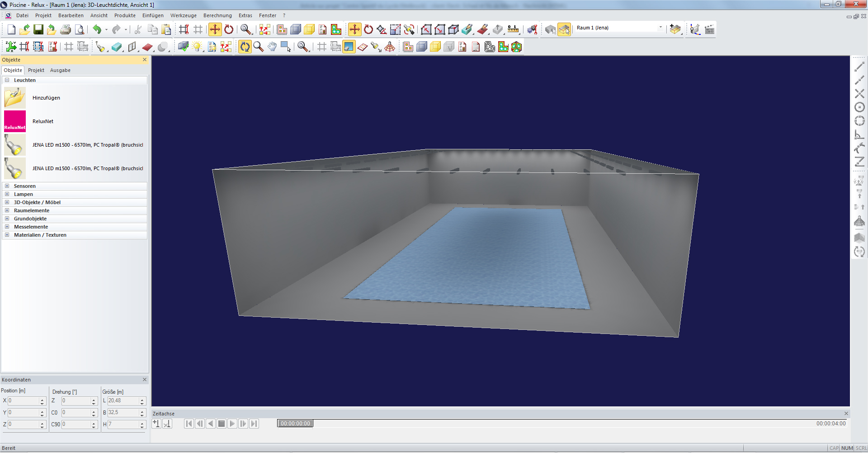Image resolution: width=868 pixels, height=453 pixels.
Task: Expand the Sensoren tree section
Action: coord(7,186)
